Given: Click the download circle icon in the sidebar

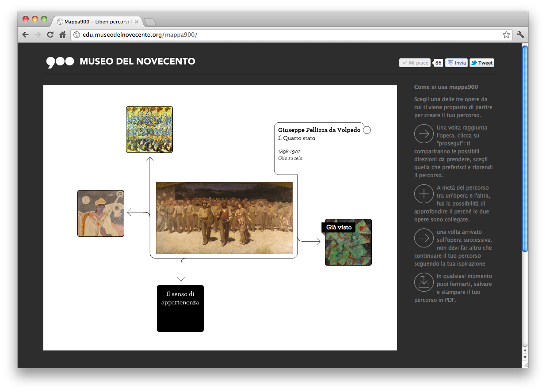Looking at the screenshot, I should [424, 282].
